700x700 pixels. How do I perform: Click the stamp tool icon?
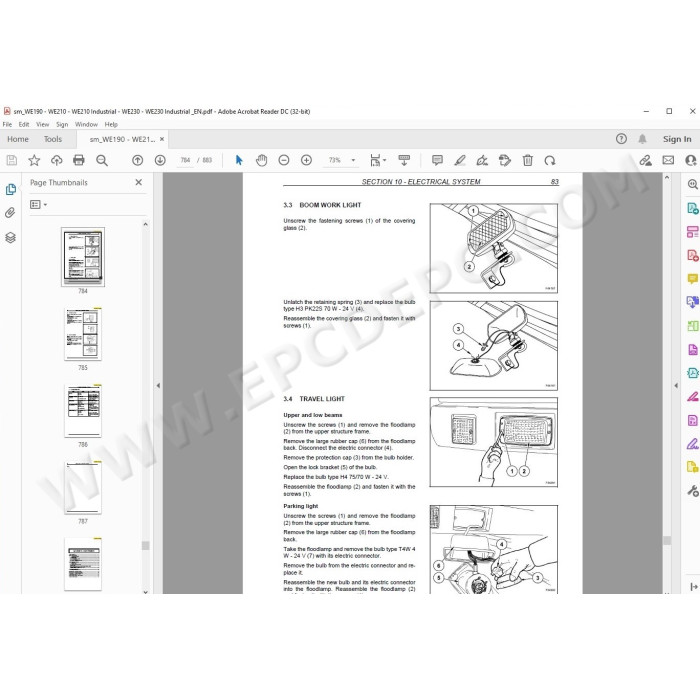coord(505,160)
